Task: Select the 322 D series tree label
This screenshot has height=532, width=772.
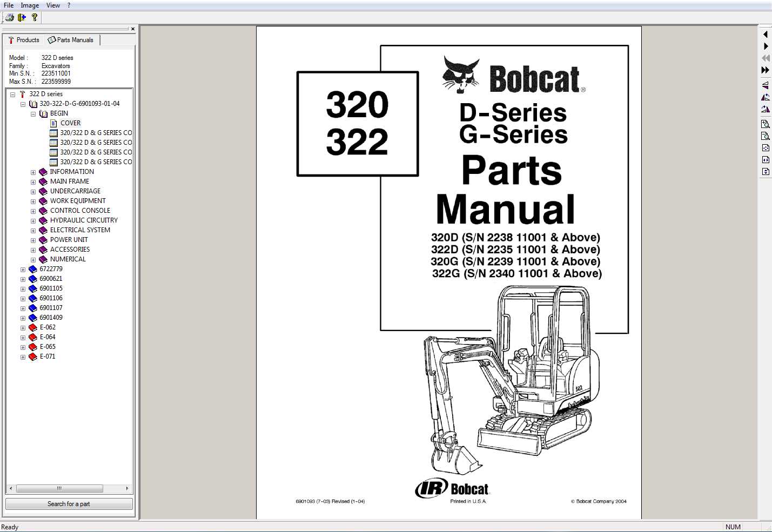Action: point(46,94)
